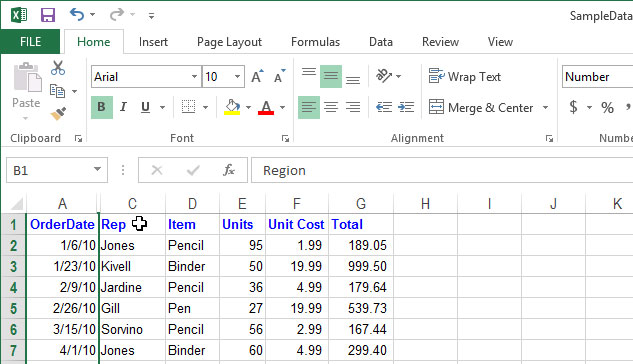Toggle Middle Align
This screenshot has height=364, width=633.
click(x=331, y=76)
